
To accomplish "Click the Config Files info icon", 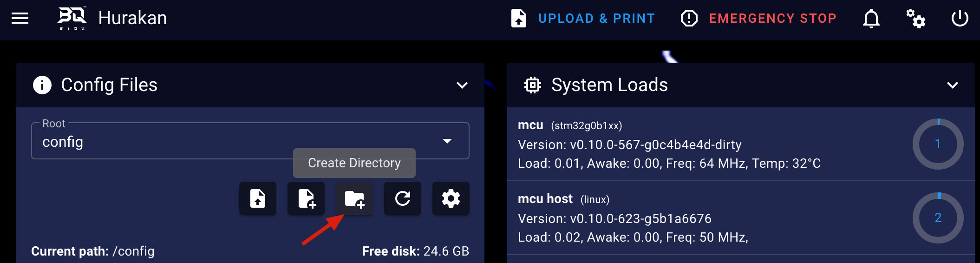I will point(42,85).
